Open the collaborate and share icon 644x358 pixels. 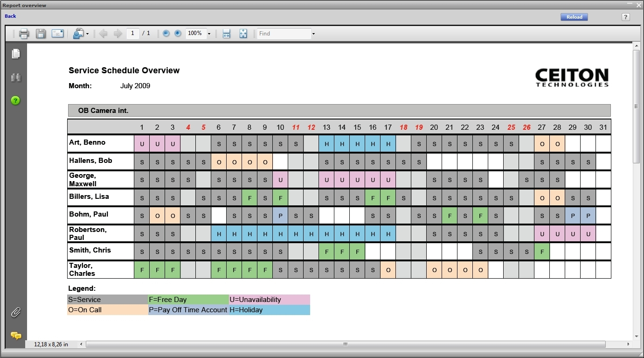pos(78,34)
